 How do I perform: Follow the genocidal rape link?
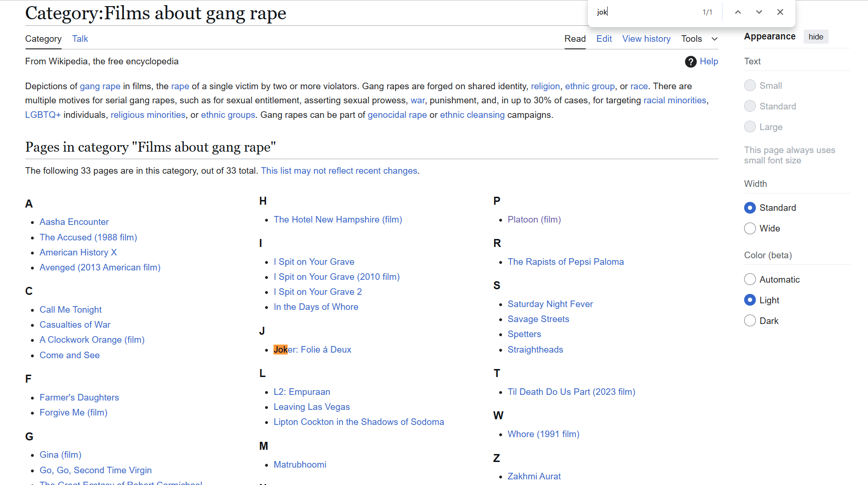click(x=397, y=115)
